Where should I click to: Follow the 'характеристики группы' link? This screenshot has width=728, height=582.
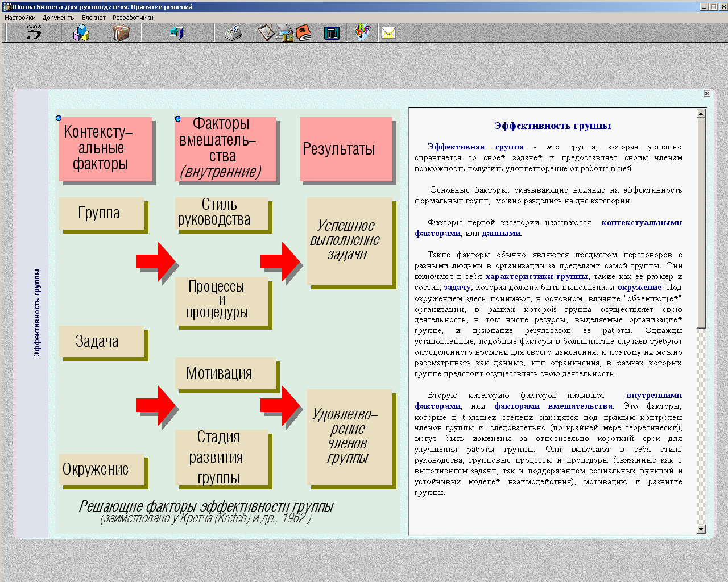pos(536,276)
